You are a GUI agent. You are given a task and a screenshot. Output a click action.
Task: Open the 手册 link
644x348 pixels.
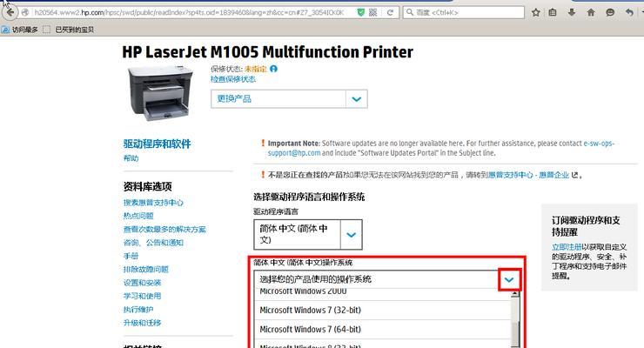131,256
